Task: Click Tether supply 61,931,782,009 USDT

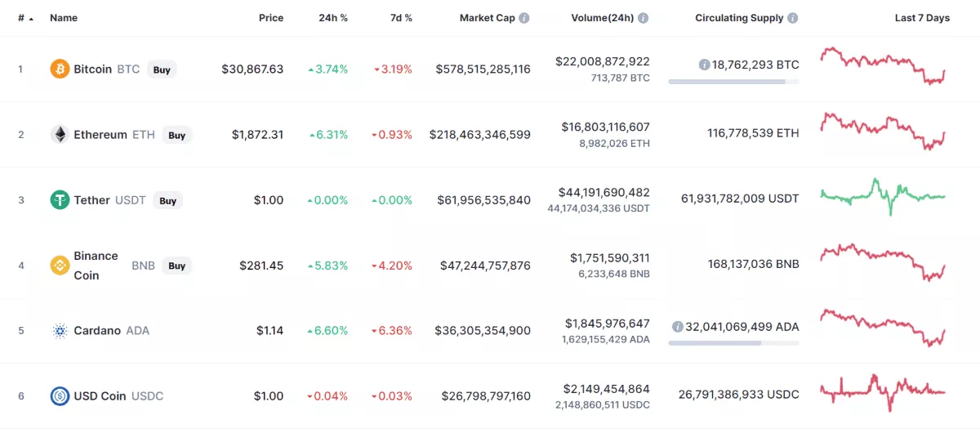Action: 740,198
